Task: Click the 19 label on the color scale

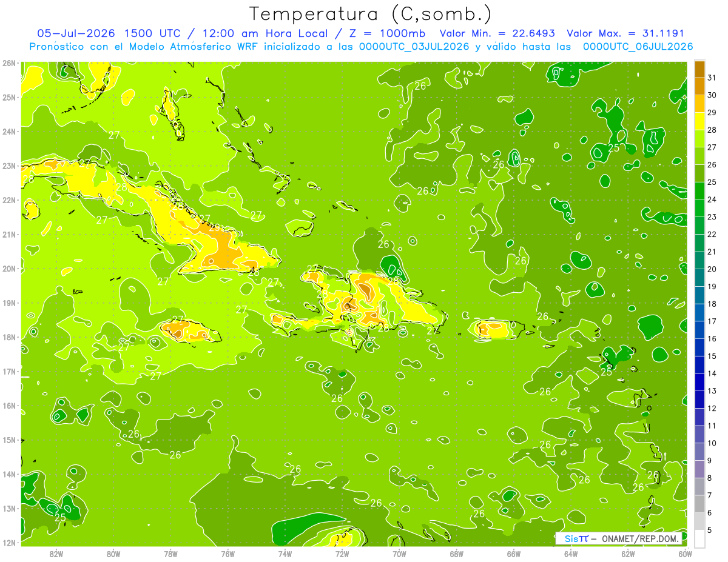Action: [712, 286]
